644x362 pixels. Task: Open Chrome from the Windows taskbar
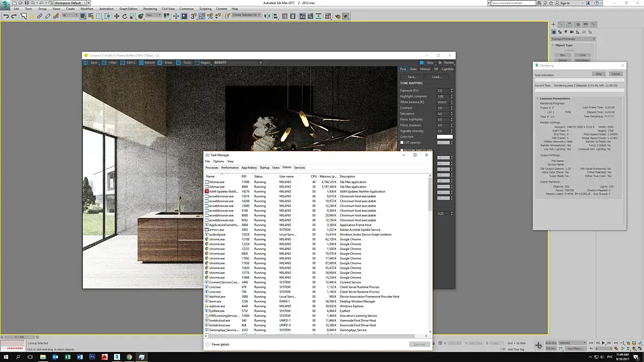point(129,357)
